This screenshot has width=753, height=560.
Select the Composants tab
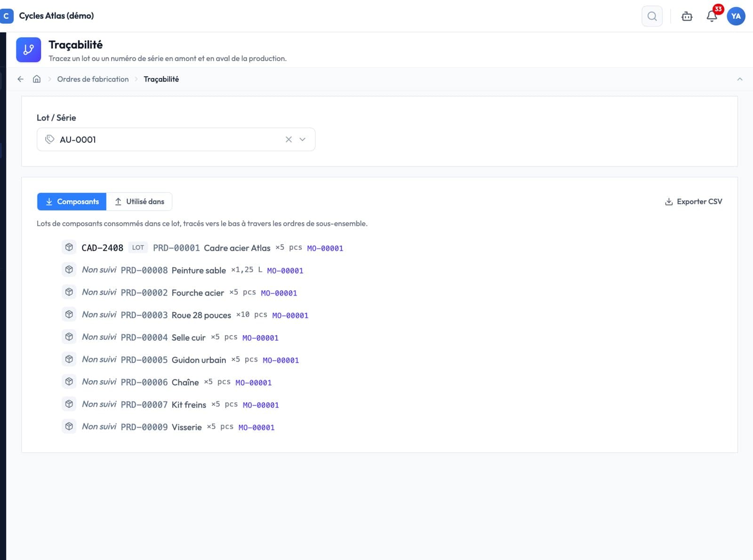pyautogui.click(x=72, y=201)
